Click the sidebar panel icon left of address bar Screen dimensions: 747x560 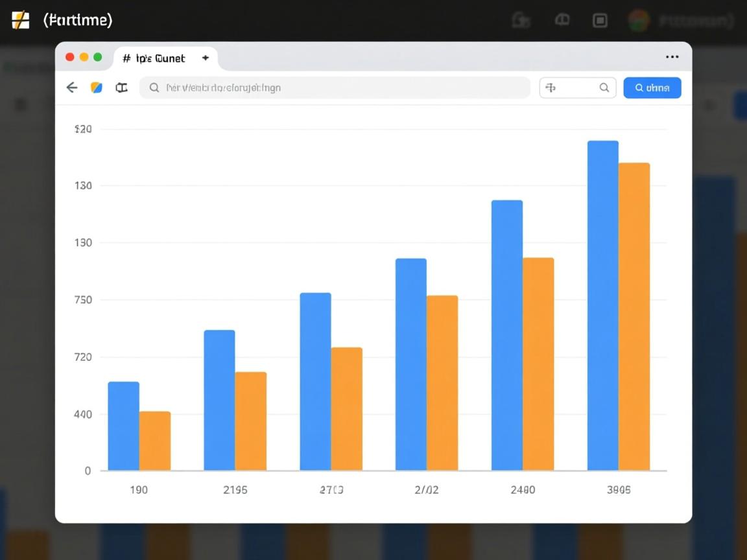tap(121, 87)
